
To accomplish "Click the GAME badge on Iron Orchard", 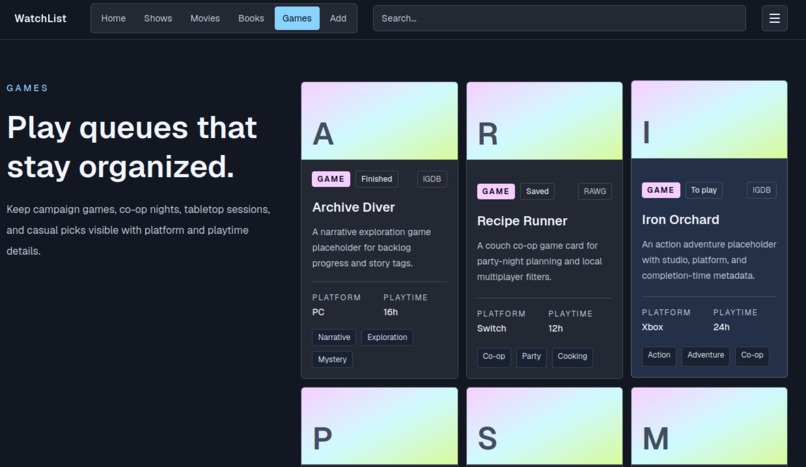I will coord(661,190).
